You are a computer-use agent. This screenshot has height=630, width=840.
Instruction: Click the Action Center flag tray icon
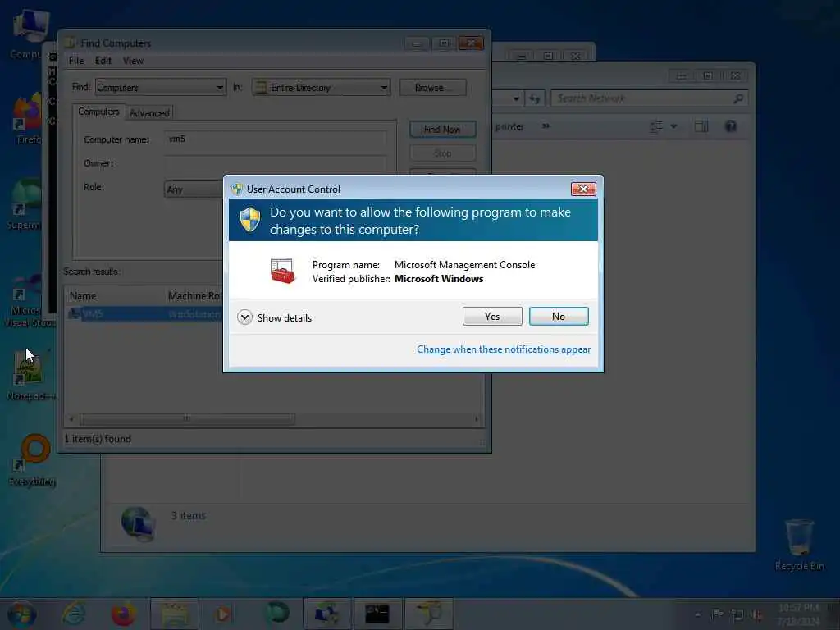[x=717, y=614]
